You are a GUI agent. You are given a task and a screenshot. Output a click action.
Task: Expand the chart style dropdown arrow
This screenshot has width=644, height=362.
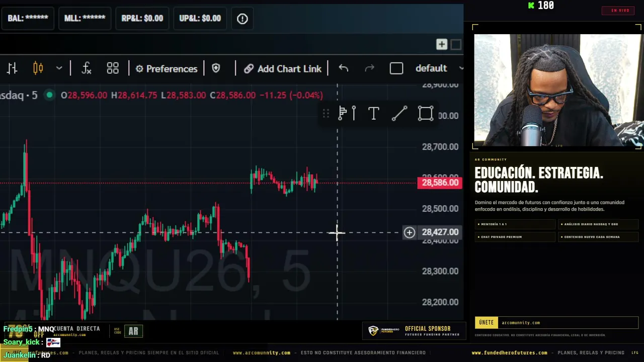click(x=59, y=68)
